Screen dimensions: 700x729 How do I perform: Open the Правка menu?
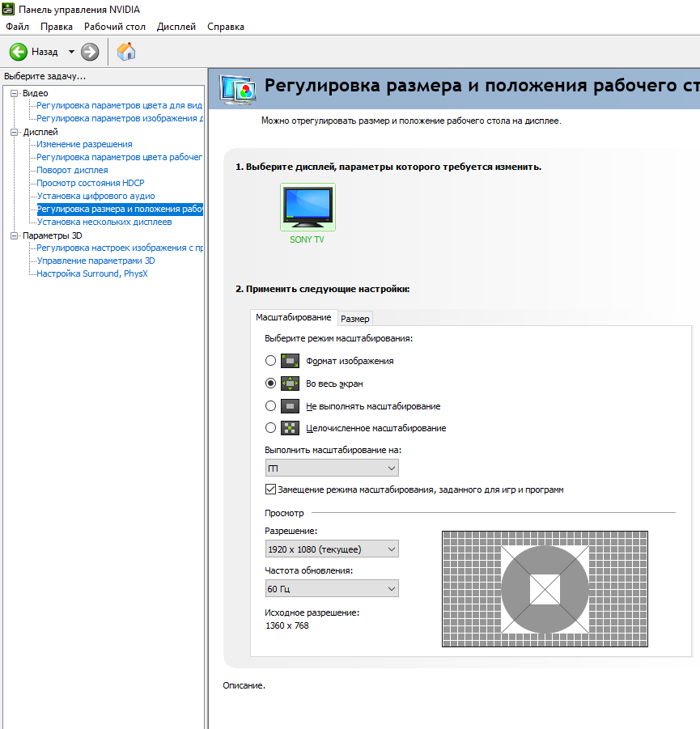(x=57, y=27)
